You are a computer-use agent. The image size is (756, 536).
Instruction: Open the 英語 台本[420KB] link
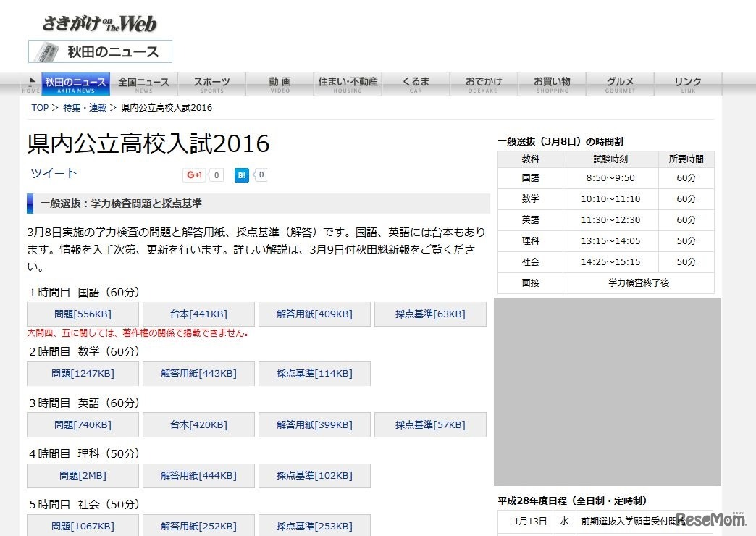click(198, 424)
